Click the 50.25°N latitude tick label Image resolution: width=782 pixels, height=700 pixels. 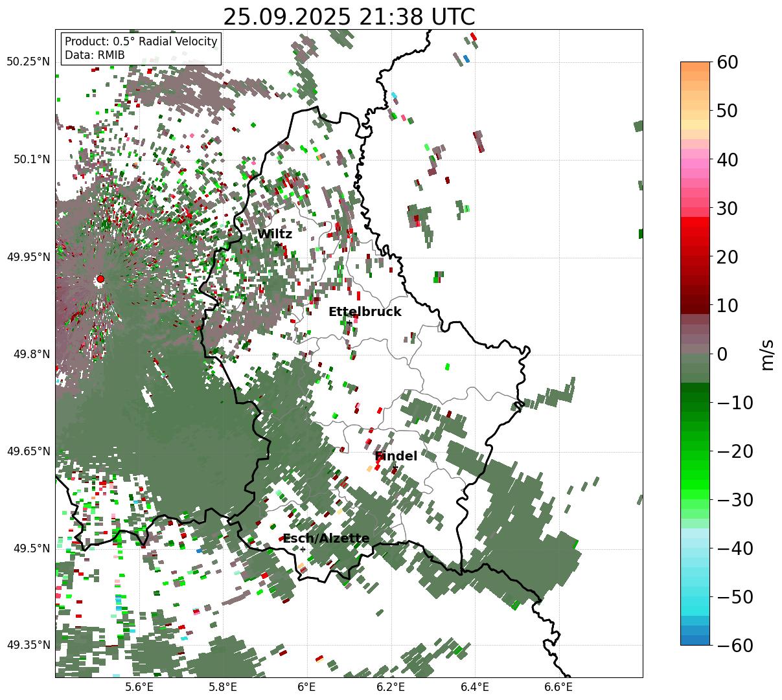tap(29, 62)
